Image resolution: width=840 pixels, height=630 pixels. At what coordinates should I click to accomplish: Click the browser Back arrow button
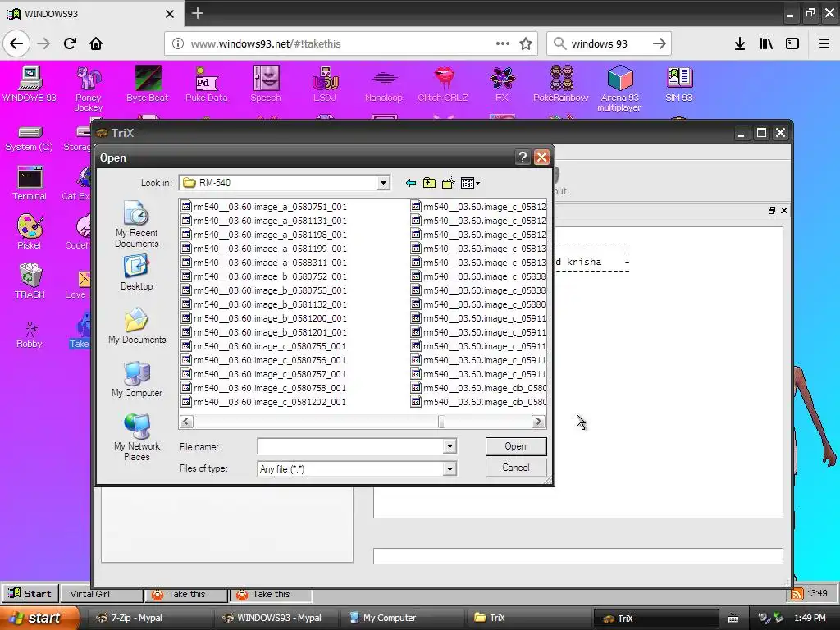[x=16, y=43]
